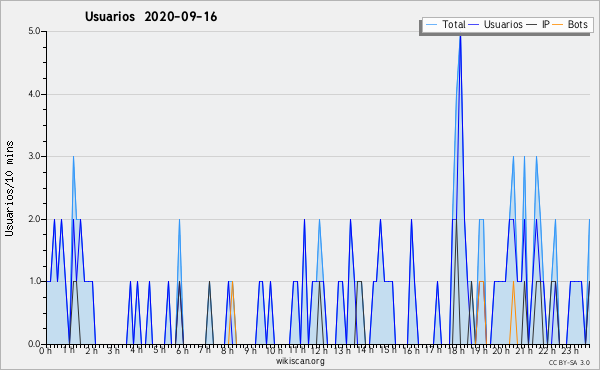
Task: Click the light blue Total legend line
Action: click(x=431, y=25)
